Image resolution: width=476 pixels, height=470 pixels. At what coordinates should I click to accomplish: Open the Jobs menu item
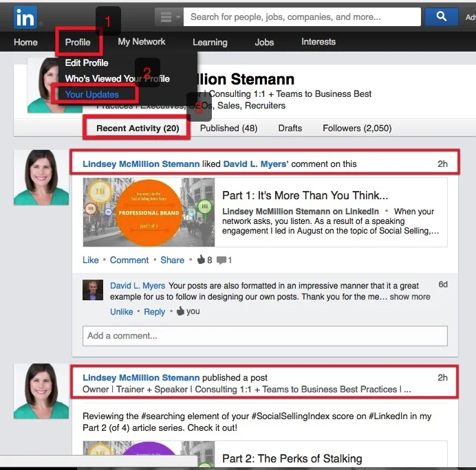[x=264, y=42]
